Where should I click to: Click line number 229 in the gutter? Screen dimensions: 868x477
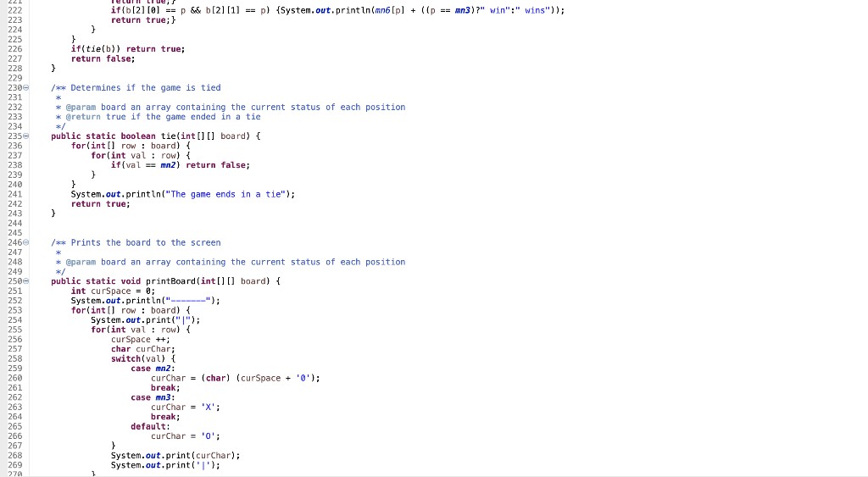tap(15, 78)
